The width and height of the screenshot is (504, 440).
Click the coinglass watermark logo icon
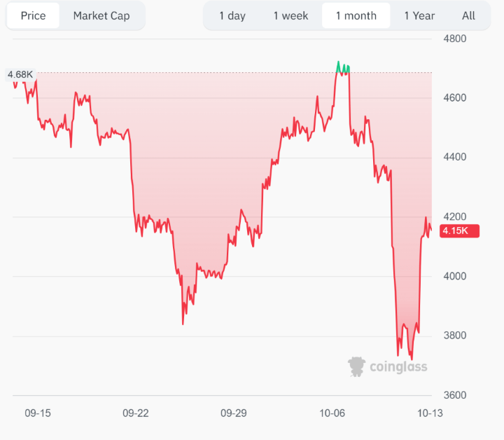pyautogui.click(x=357, y=366)
